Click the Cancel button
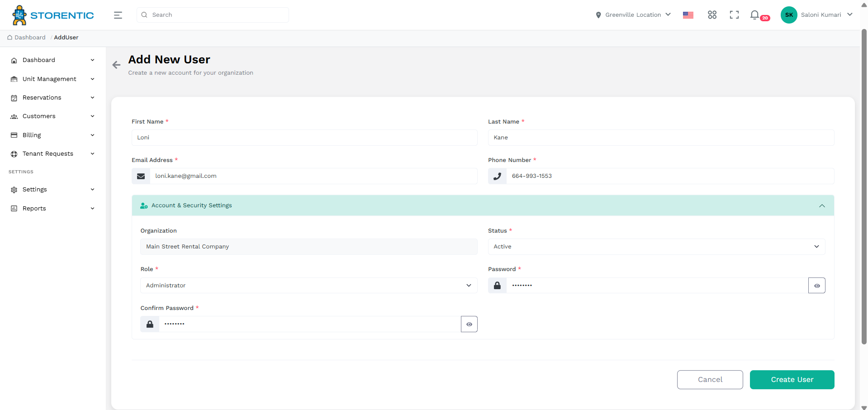The height and width of the screenshot is (410, 868). (709, 380)
